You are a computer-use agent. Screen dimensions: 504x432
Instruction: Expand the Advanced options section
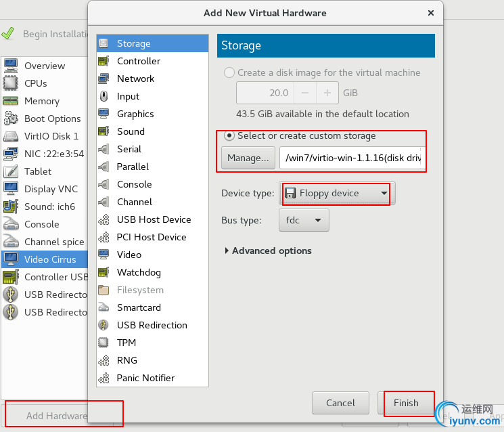[268, 251]
